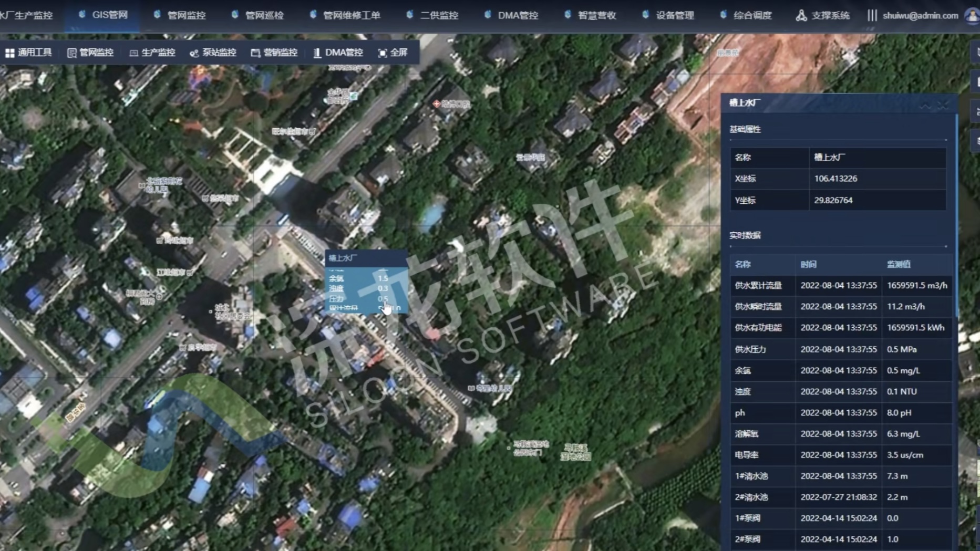980x551 pixels.
Task: Click the shuiwu@admin.com account link
Action: tap(920, 16)
